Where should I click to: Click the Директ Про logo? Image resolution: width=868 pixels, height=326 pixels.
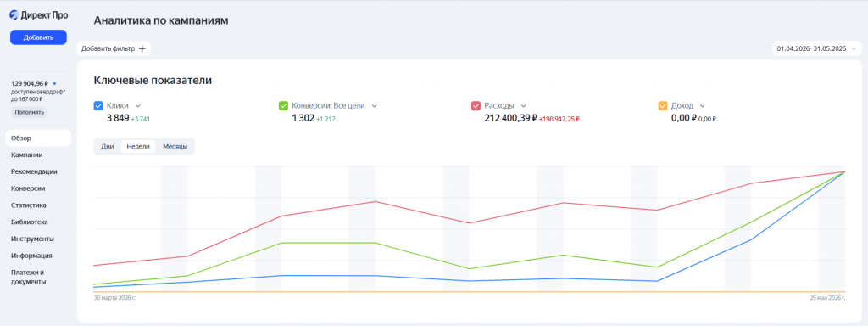(x=38, y=15)
